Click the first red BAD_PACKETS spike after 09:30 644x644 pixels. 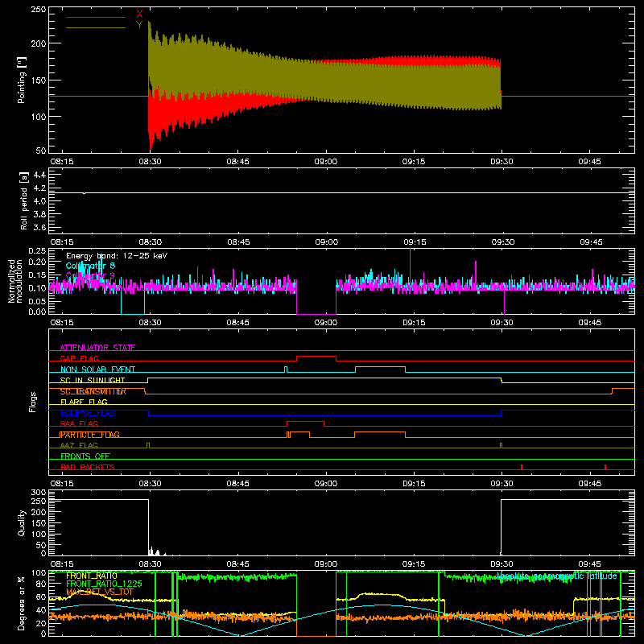tap(521, 467)
